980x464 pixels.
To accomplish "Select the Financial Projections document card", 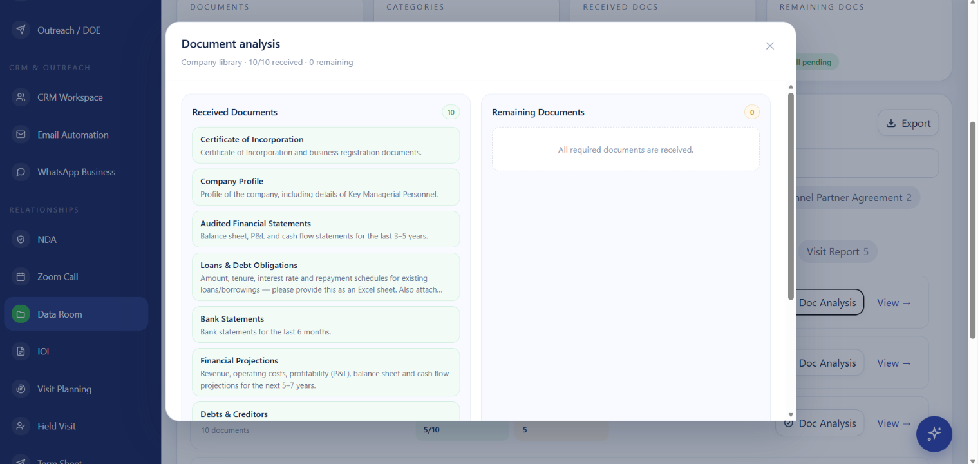I will pyautogui.click(x=326, y=372).
